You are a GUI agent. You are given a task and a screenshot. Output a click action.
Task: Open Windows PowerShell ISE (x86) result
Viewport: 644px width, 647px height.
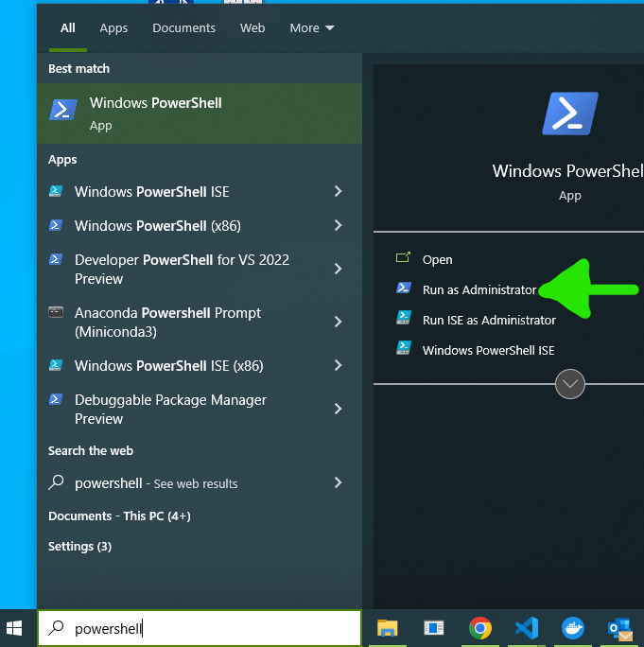pyautogui.click(x=200, y=365)
